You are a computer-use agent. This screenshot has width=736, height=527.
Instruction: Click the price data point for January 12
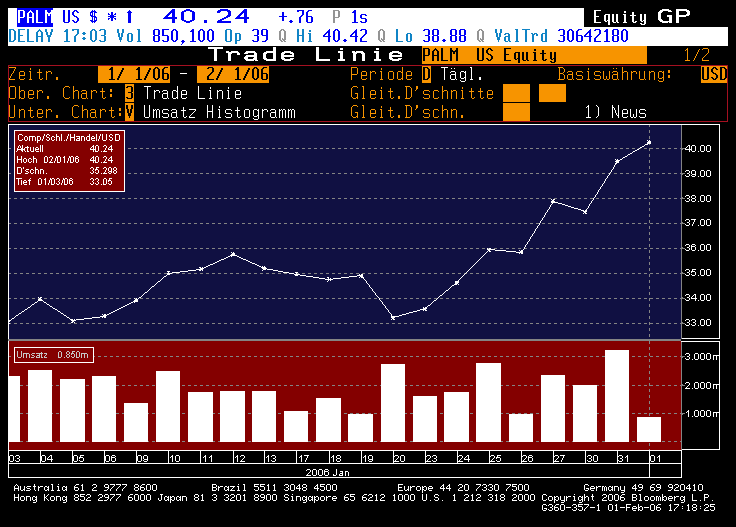point(233,254)
